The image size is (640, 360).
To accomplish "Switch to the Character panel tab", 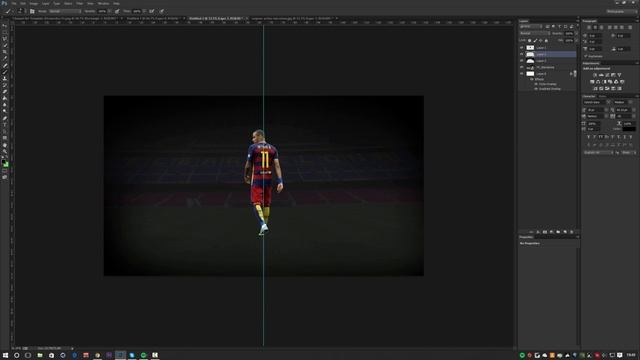I will [589, 96].
